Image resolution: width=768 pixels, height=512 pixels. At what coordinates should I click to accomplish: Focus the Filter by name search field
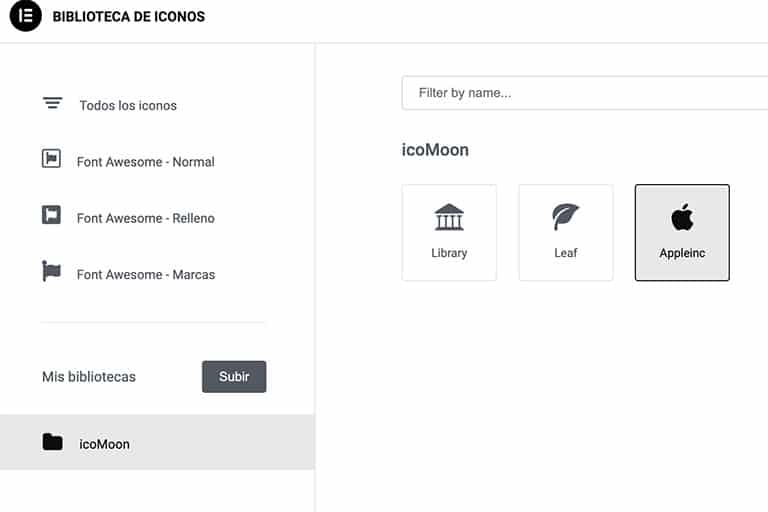click(585, 93)
